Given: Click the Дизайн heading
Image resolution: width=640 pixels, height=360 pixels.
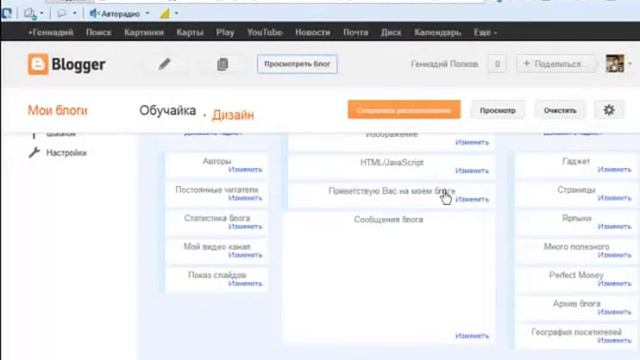Looking at the screenshot, I should coord(233,115).
